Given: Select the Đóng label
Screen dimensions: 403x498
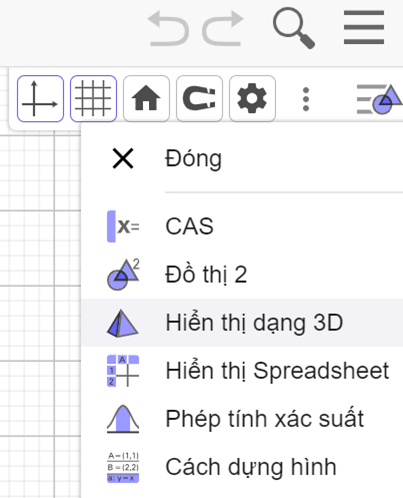Looking at the screenshot, I should 193,159.
